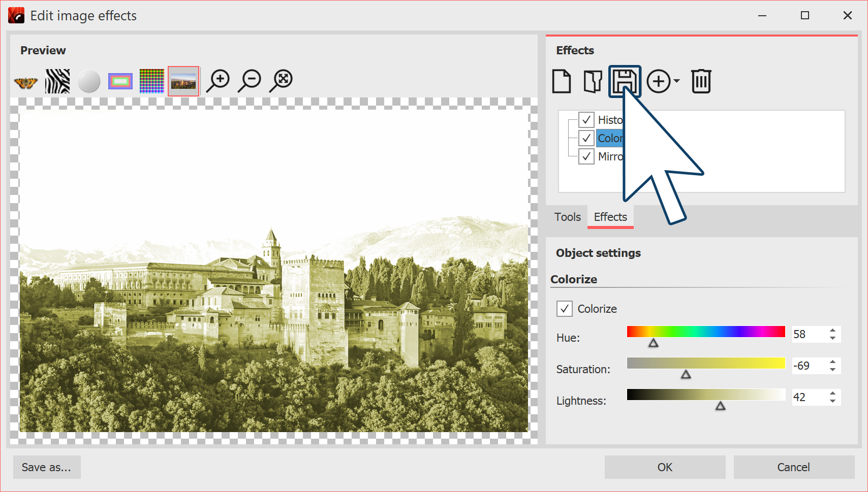
Task: Toggle the Histogram effect checkbox
Action: pyautogui.click(x=586, y=120)
